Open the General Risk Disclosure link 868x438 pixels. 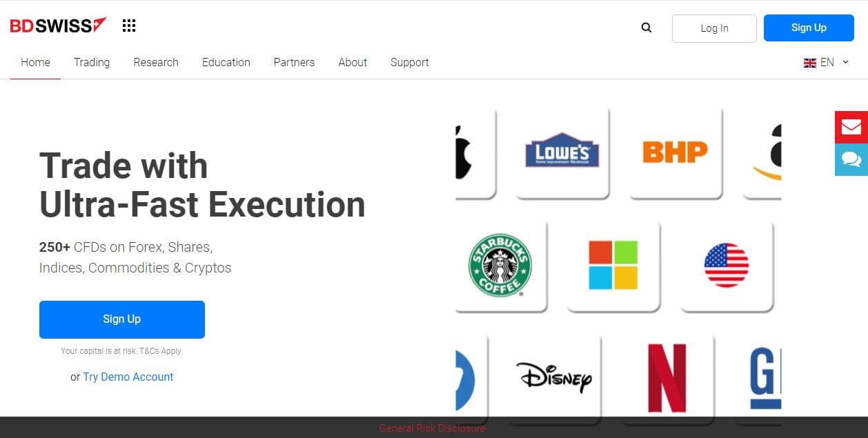tap(433, 428)
